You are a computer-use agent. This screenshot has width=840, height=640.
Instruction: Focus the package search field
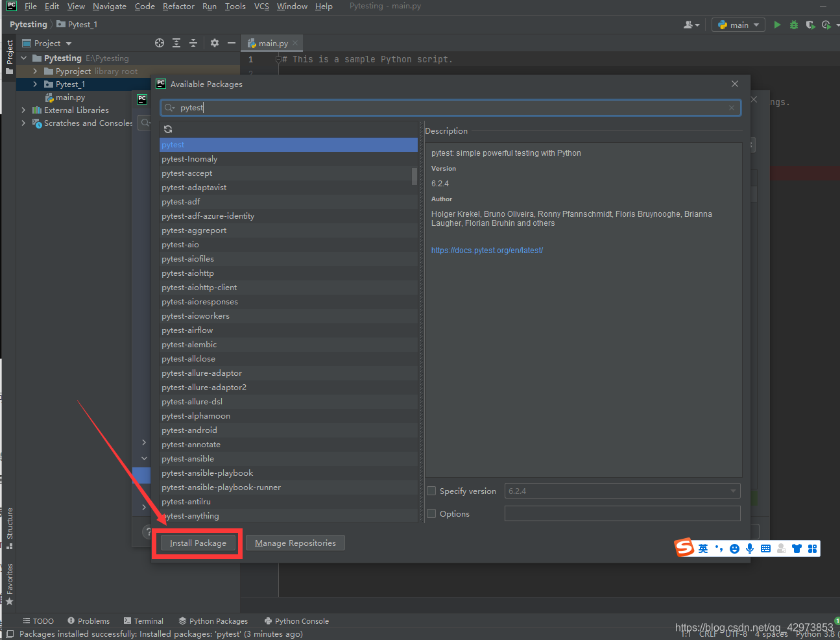(x=451, y=108)
